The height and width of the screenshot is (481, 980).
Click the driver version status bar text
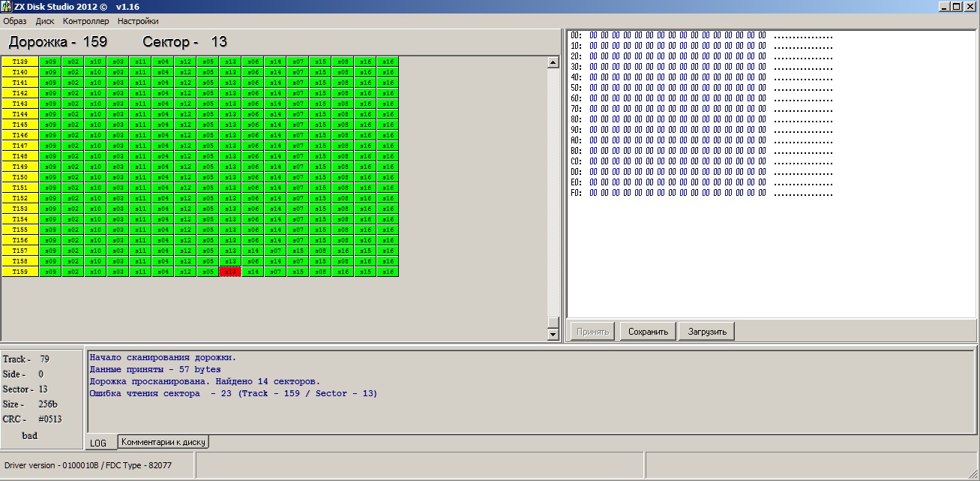[x=88, y=465]
